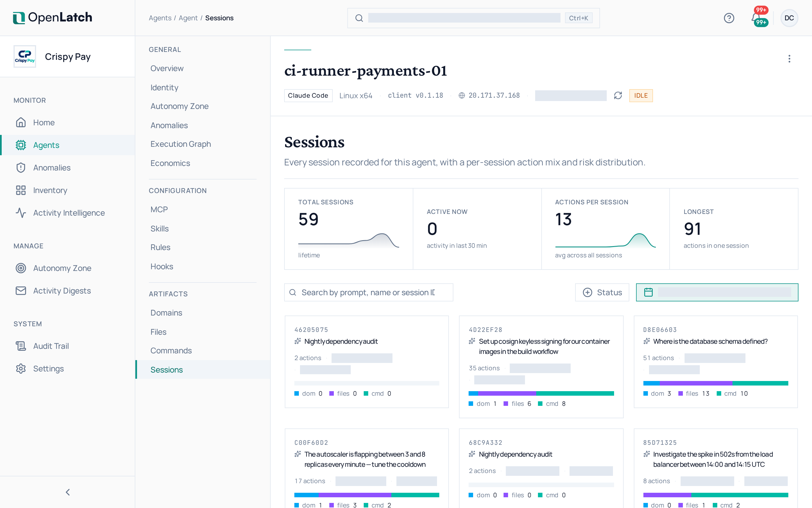Open the DC user avatar menu
The width and height of the screenshot is (812, 508).
(789, 18)
